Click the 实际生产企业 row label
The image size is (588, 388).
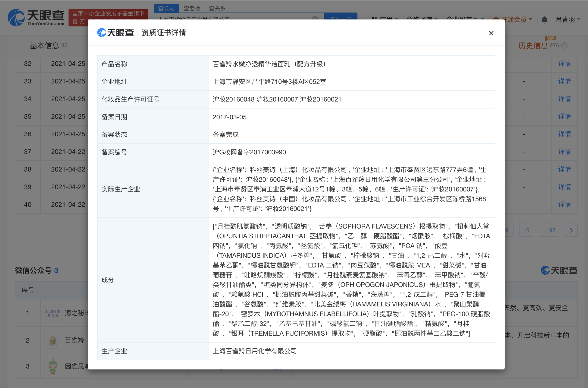click(121, 189)
